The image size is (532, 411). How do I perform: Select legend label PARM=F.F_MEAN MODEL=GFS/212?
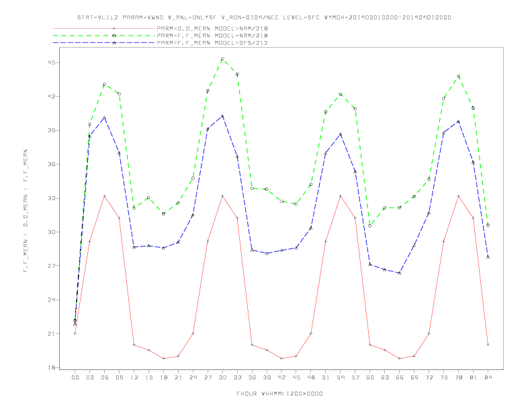click(212, 43)
